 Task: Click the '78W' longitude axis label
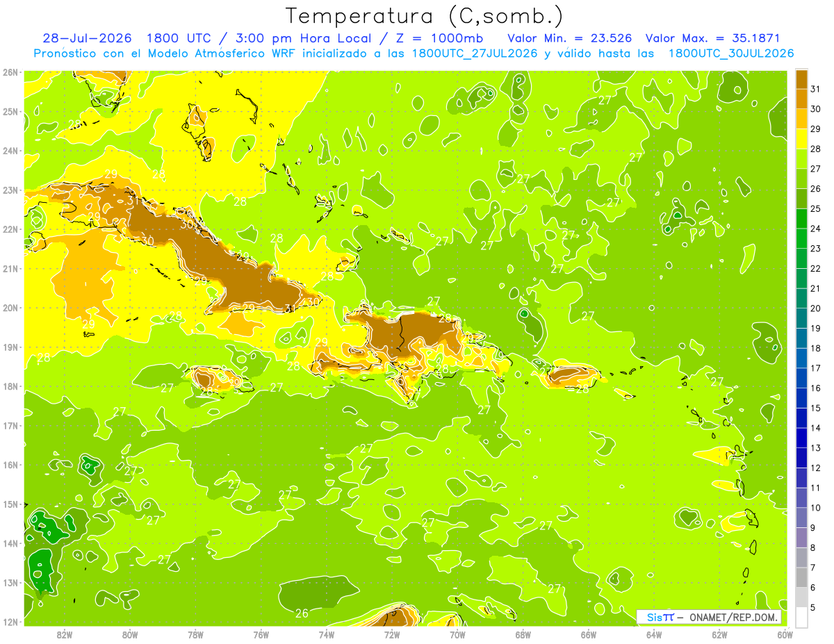tap(195, 634)
